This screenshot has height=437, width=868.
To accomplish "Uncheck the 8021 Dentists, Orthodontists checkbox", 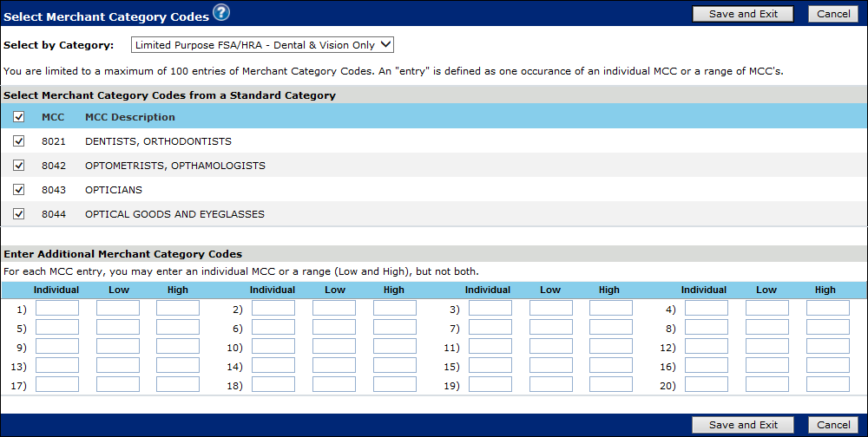I will pos(19,141).
